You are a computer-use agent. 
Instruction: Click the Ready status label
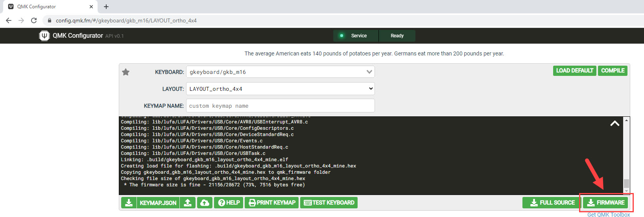[397, 36]
